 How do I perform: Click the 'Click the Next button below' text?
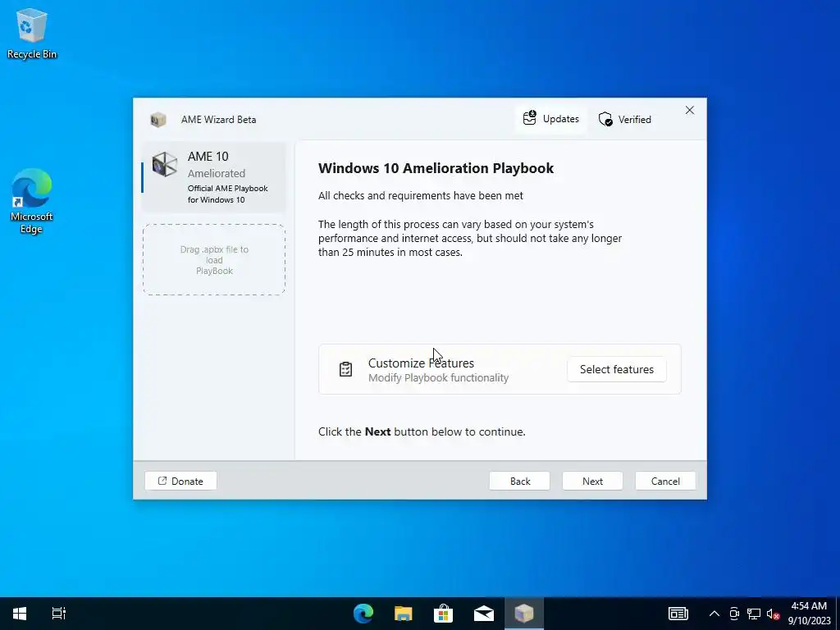[422, 431]
